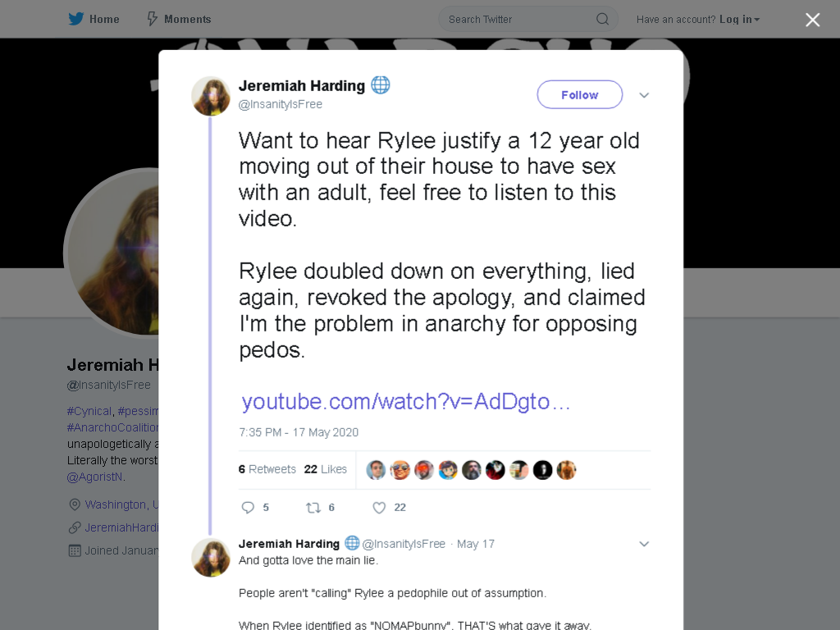Open @InsanityIsFree handle on the reply
The height and width of the screenshot is (630, 840).
point(404,545)
